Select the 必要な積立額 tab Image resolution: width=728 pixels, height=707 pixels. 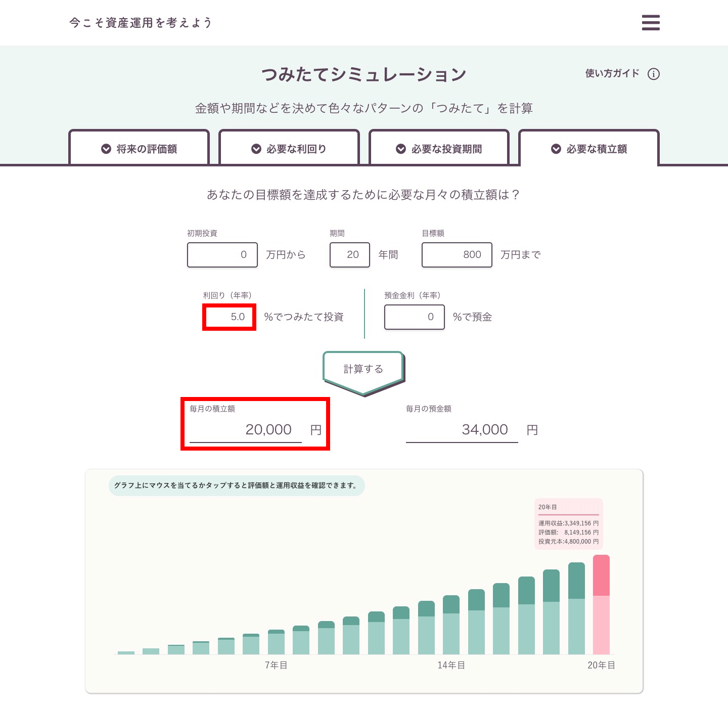(x=589, y=148)
